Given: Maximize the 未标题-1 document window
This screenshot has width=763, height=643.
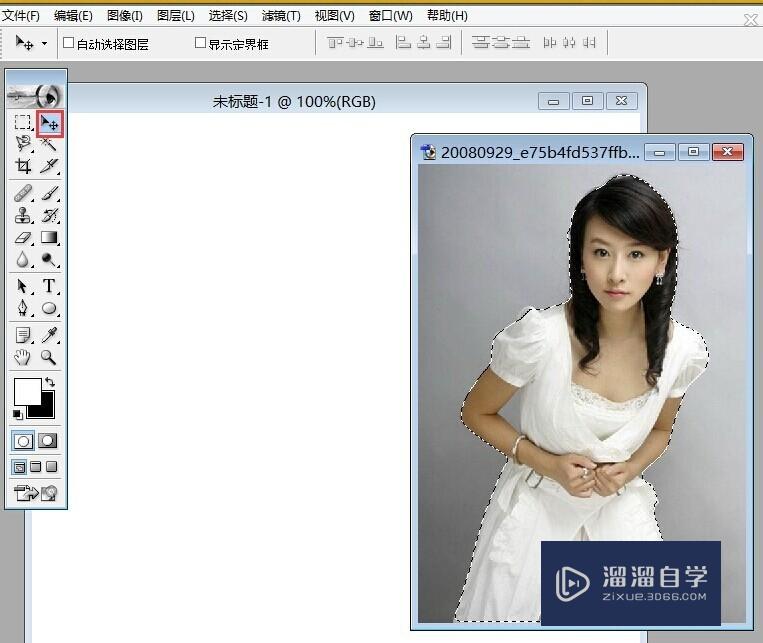Looking at the screenshot, I should (587, 101).
